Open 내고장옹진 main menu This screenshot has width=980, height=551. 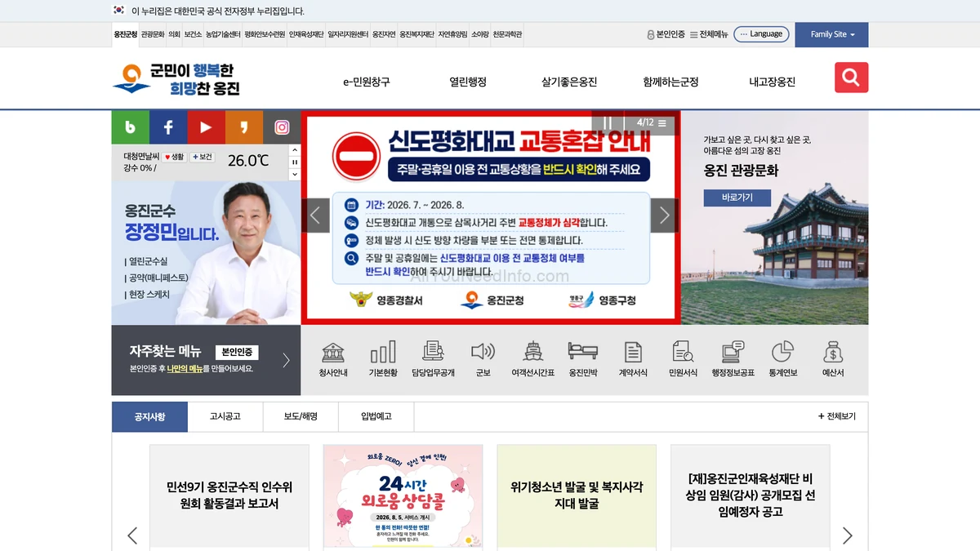(773, 82)
